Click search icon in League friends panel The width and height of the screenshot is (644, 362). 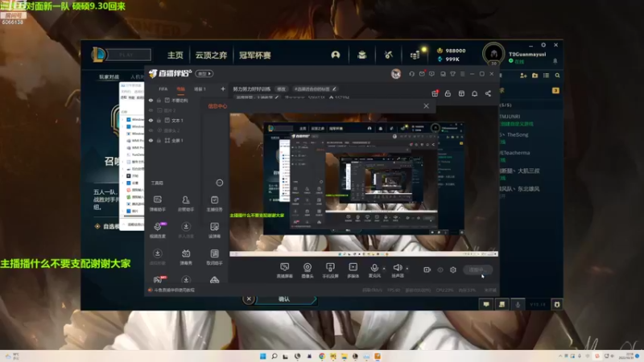tap(557, 76)
